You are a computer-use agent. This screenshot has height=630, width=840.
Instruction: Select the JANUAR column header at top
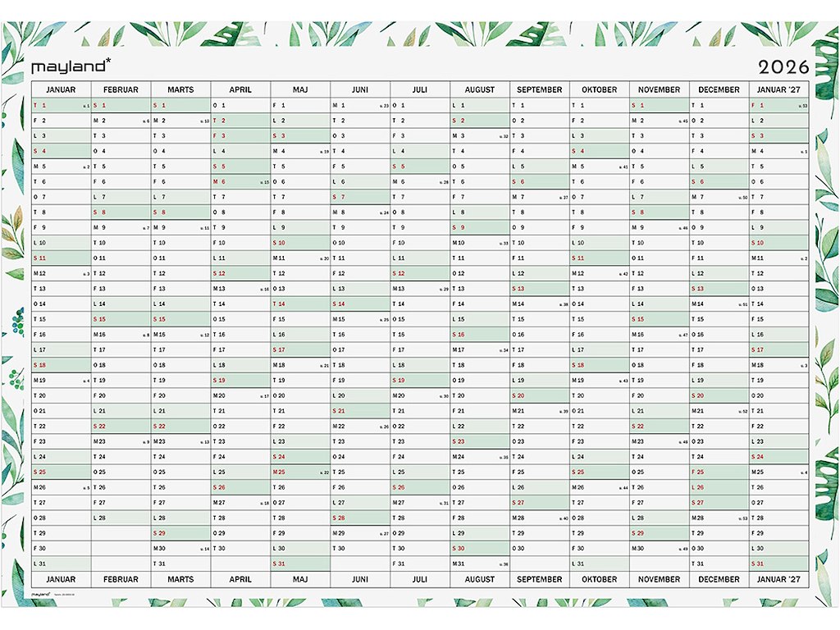(x=62, y=89)
